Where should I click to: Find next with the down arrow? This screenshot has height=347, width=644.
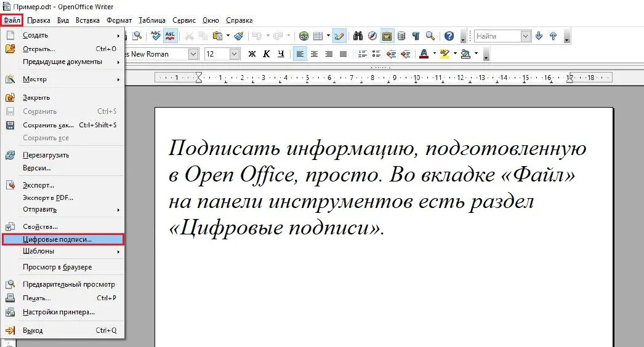point(539,36)
